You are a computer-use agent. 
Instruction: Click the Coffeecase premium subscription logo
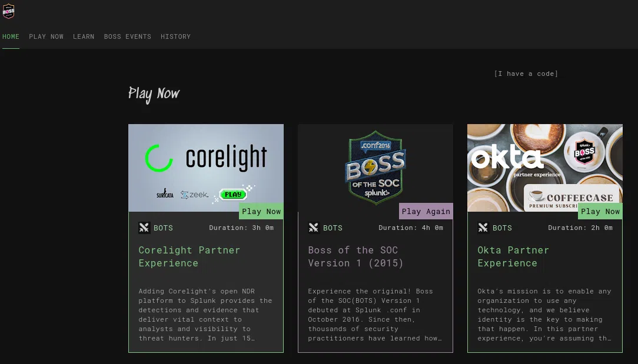(x=571, y=199)
